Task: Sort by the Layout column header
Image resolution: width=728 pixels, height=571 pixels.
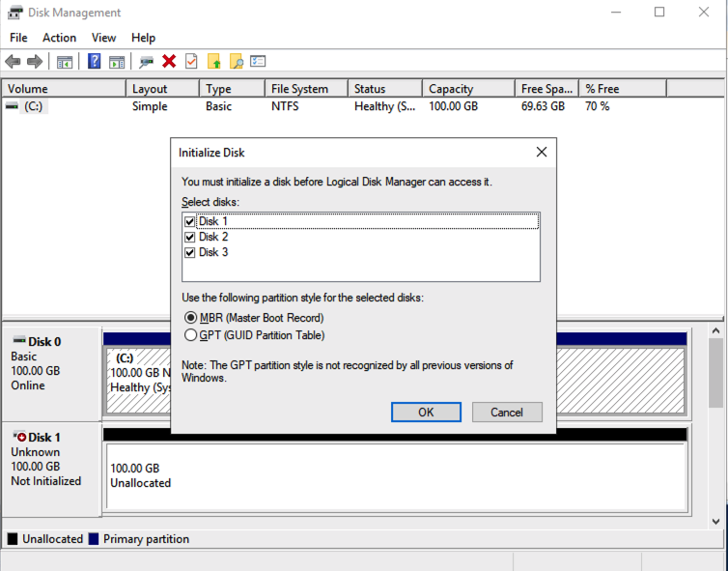Action: pos(162,89)
